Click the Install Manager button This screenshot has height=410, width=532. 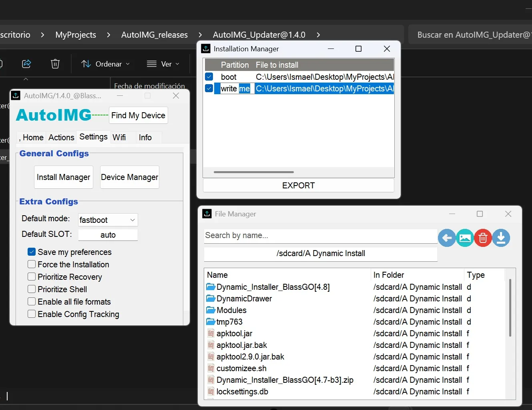pyautogui.click(x=63, y=177)
